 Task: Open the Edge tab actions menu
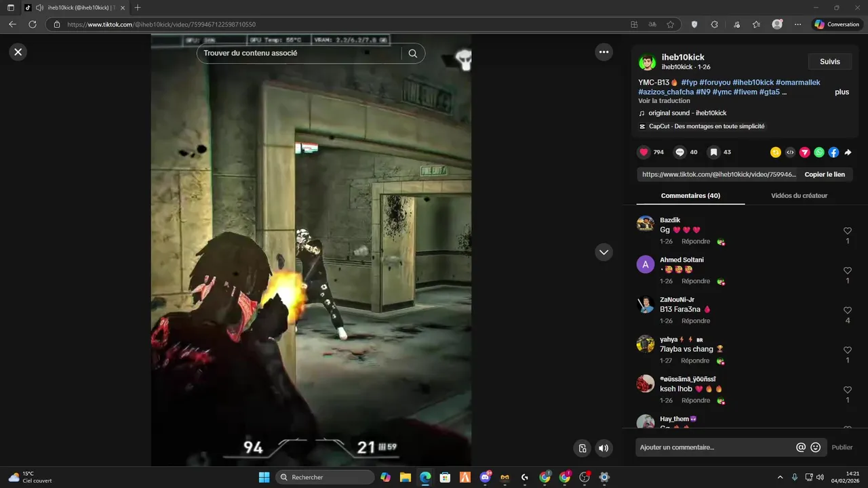click(11, 7)
